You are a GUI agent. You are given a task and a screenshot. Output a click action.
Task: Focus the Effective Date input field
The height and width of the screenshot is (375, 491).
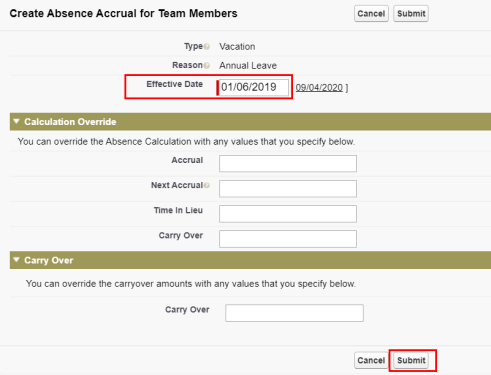click(254, 87)
